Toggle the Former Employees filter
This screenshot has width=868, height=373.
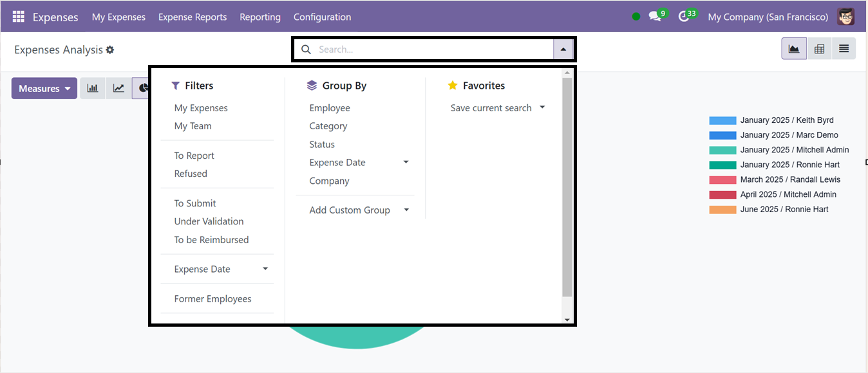(x=212, y=299)
